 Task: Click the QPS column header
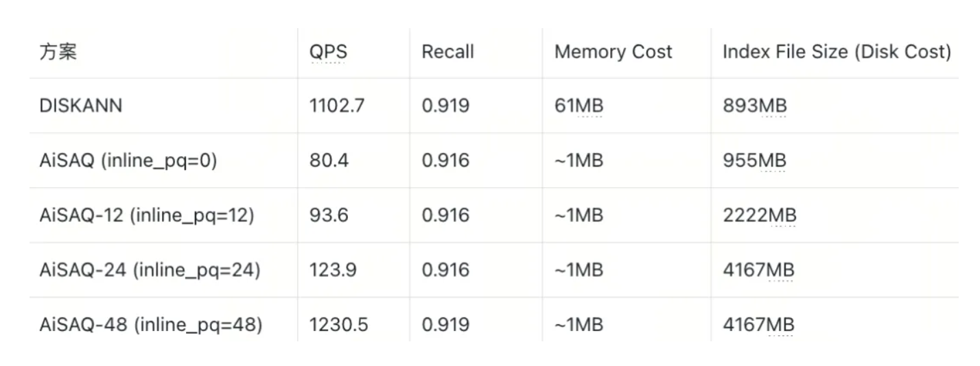[x=328, y=52]
